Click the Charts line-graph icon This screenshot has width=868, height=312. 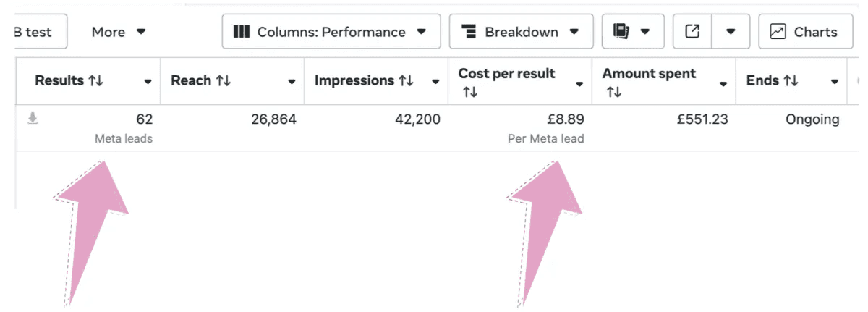point(778,32)
